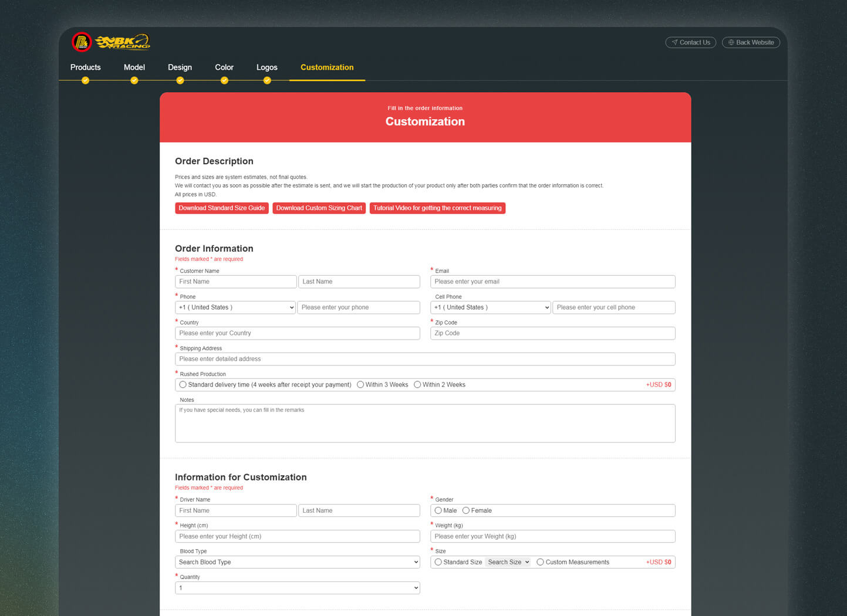Click the BK Racing logo
Screen dimensions: 847x616
click(x=123, y=42)
